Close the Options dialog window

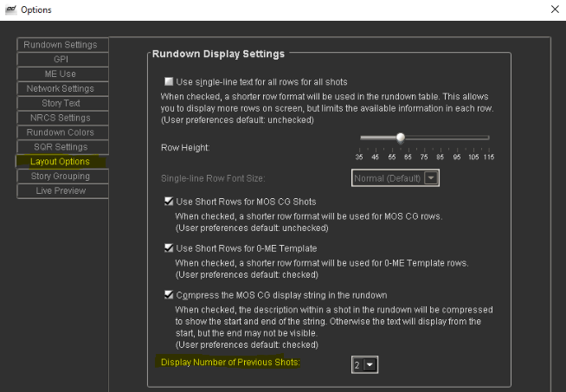[555, 10]
